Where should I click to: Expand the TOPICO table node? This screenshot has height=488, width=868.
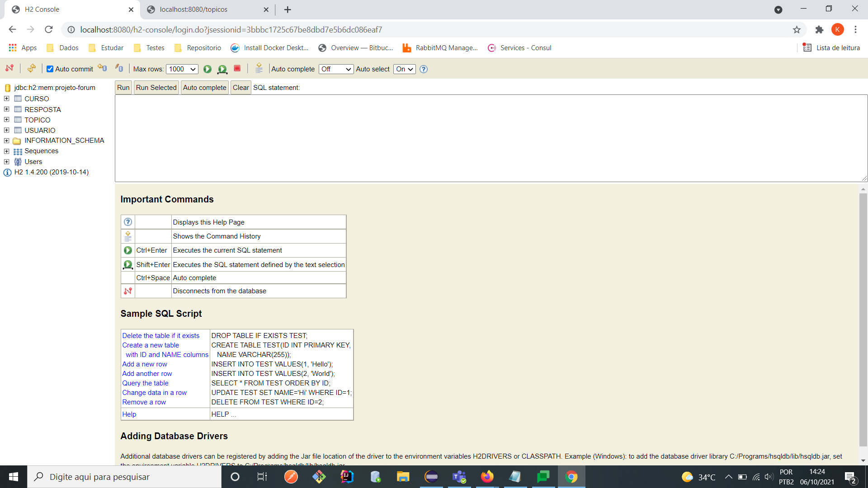tap(6, 120)
